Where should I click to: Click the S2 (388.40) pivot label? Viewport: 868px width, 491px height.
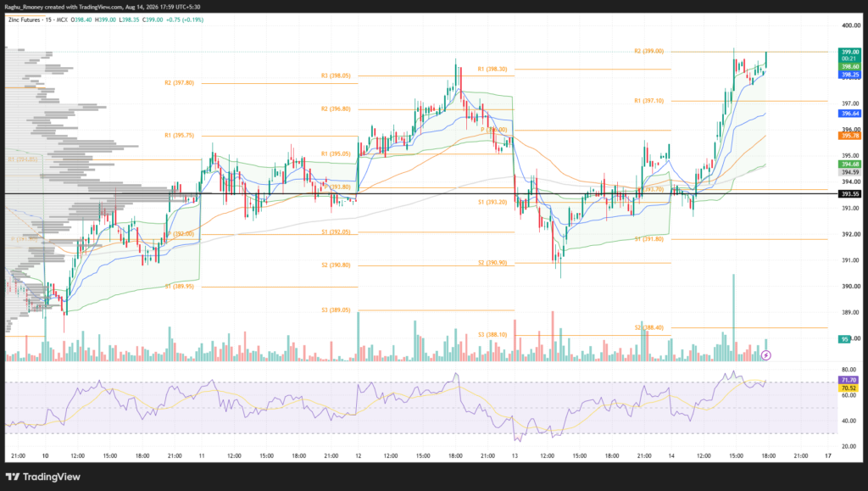pyautogui.click(x=648, y=327)
